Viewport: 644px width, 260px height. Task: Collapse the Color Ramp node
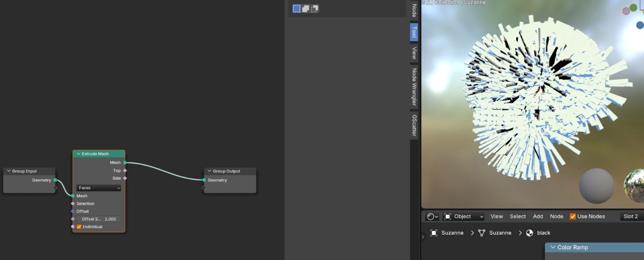click(x=552, y=247)
